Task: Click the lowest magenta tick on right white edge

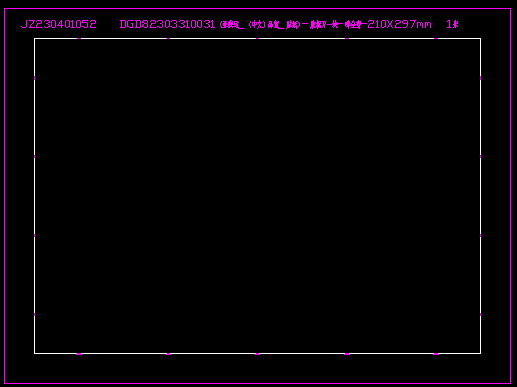Action: pos(480,314)
